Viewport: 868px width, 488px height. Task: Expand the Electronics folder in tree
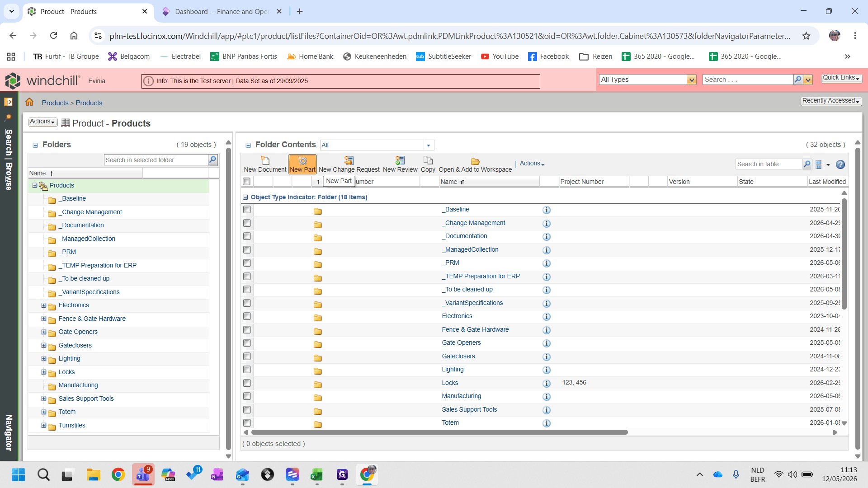[44, 305]
